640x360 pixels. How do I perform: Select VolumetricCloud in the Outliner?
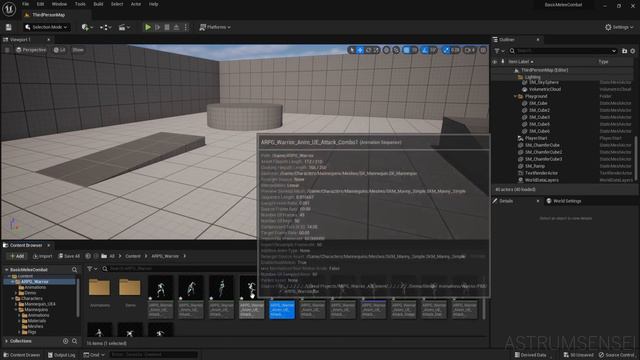point(544,89)
